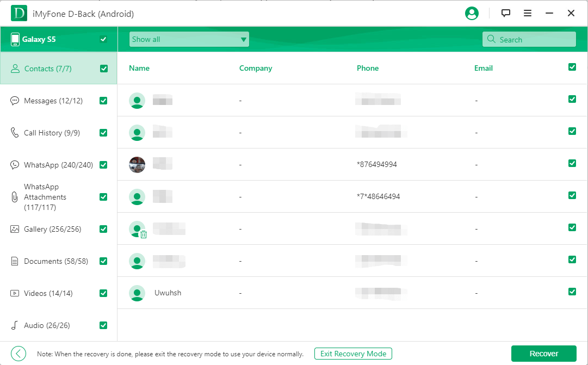Click the photo avatar of contact *876494994
This screenshot has width=588, height=365.
pos(137,165)
